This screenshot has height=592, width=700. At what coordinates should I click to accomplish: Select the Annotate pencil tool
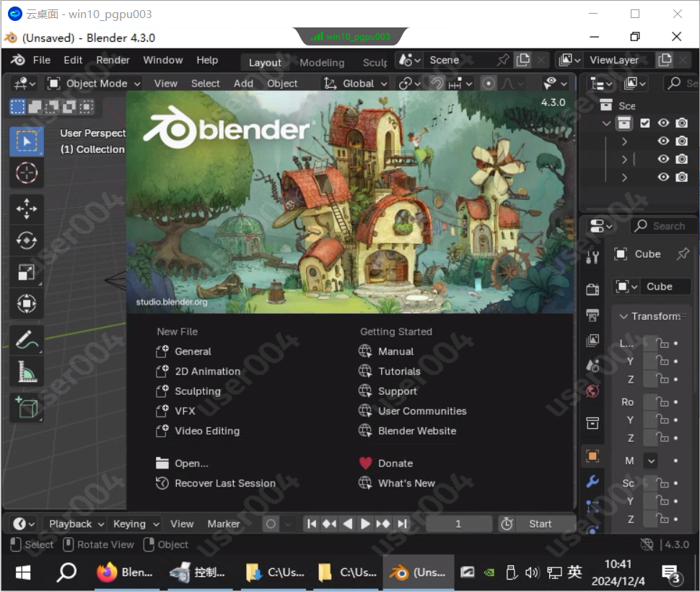(x=27, y=339)
